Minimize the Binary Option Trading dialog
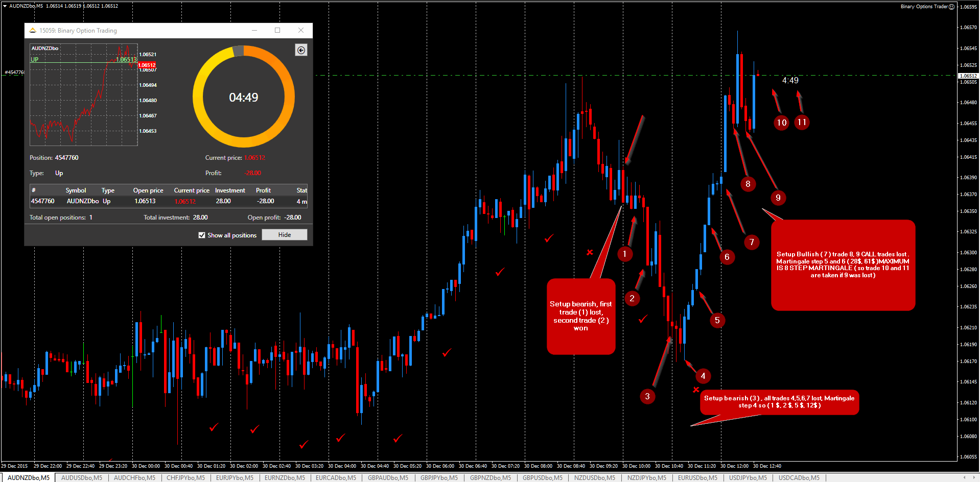The height and width of the screenshot is (482, 980). coord(254,31)
